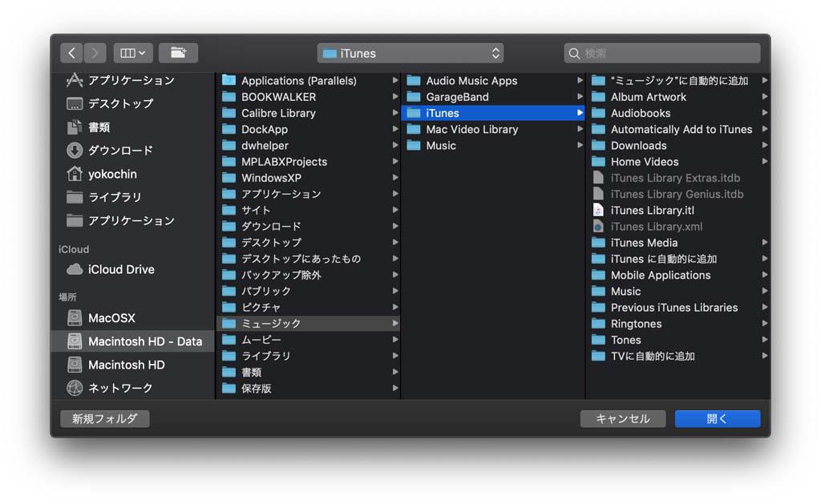
Task: Select the Audio Music Apps folder
Action: click(x=493, y=81)
